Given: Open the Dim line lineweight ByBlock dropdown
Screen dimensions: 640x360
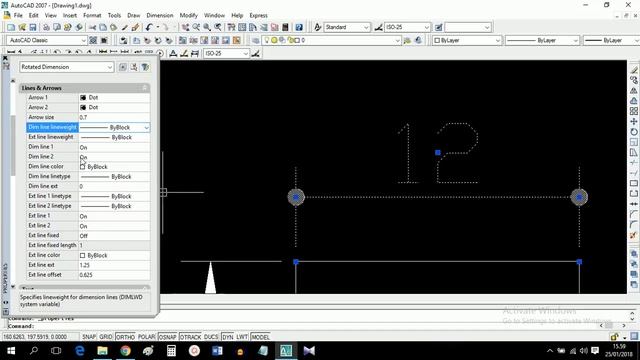Looking at the screenshot, I should 146,127.
